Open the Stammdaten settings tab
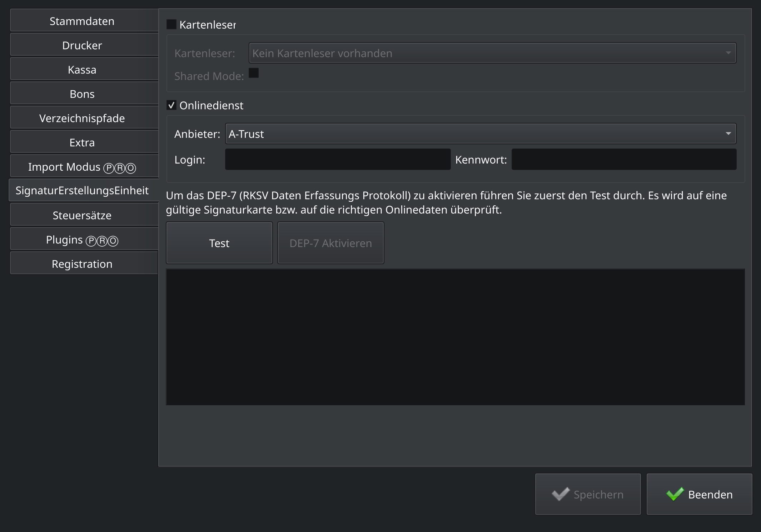Screen dimensions: 761x532 click(84, 21)
